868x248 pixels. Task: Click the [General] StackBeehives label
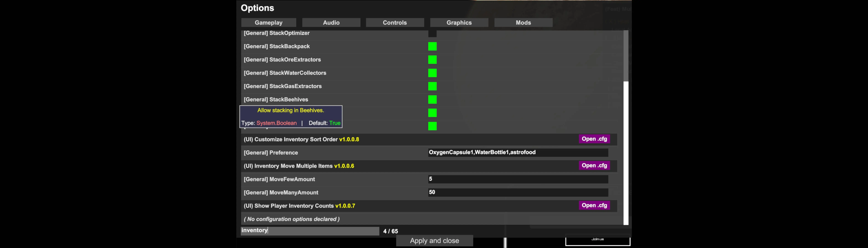[276, 99]
